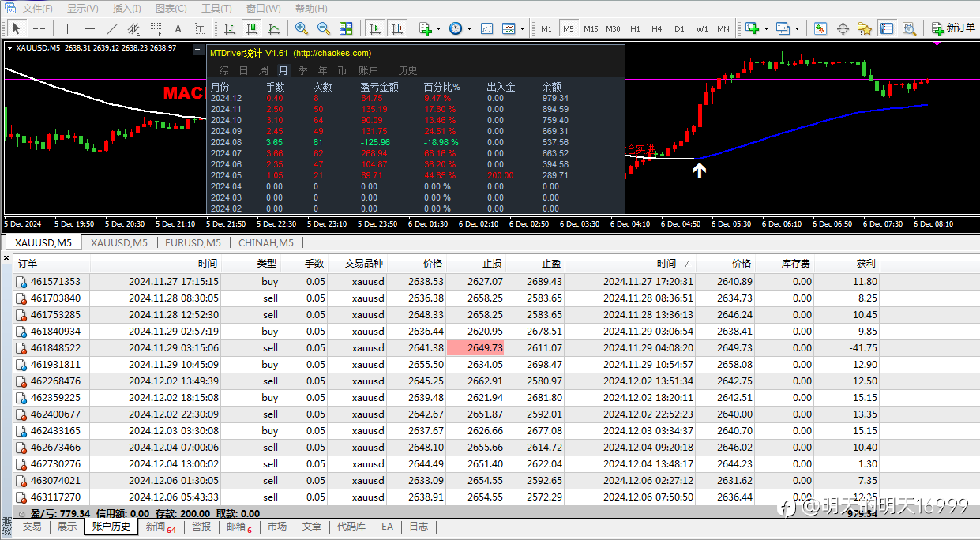980x540 pixels.
Task: Click the 新订单 new order button
Action: [x=952, y=28]
